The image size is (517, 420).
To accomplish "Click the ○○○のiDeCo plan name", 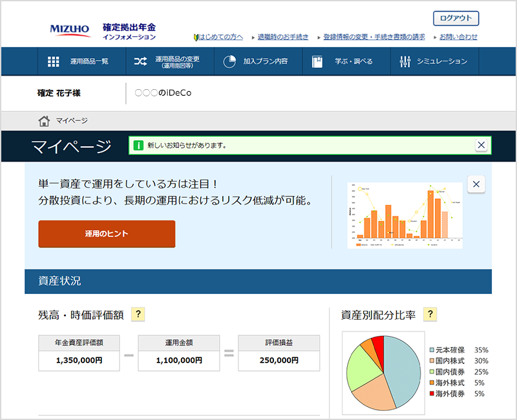I will (164, 93).
